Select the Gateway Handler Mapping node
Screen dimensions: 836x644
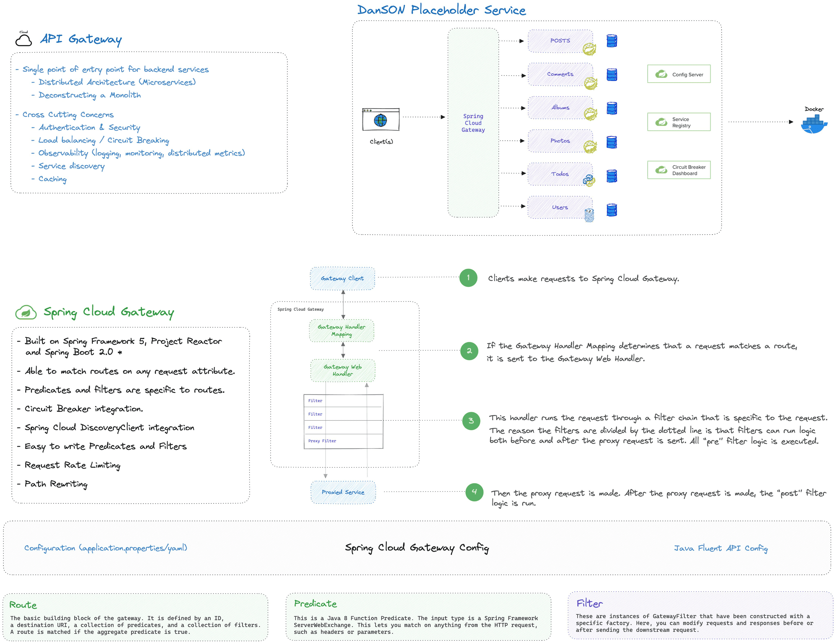pos(342,331)
